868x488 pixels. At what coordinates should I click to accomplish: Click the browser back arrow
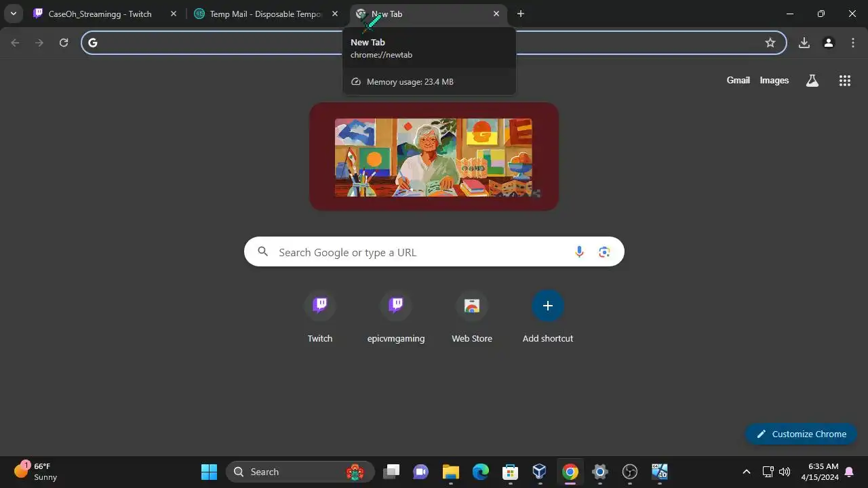point(16,43)
